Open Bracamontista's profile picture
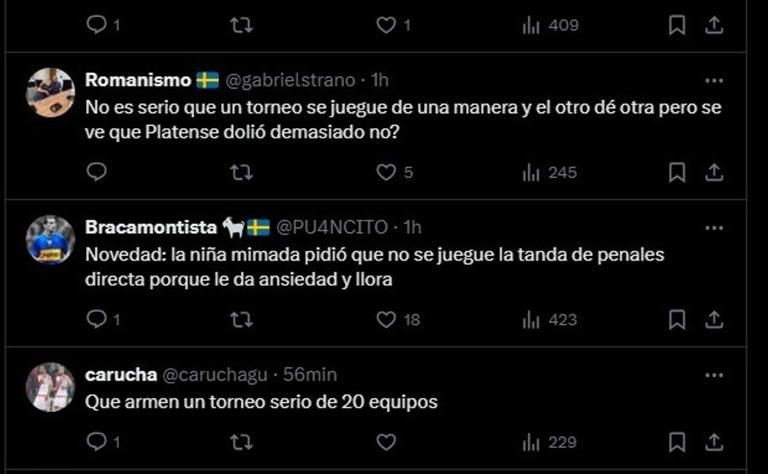The width and height of the screenshot is (768, 474). pyautogui.click(x=49, y=240)
